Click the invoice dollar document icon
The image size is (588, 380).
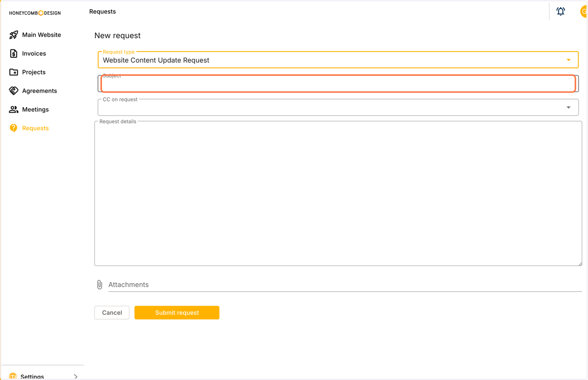click(x=14, y=53)
